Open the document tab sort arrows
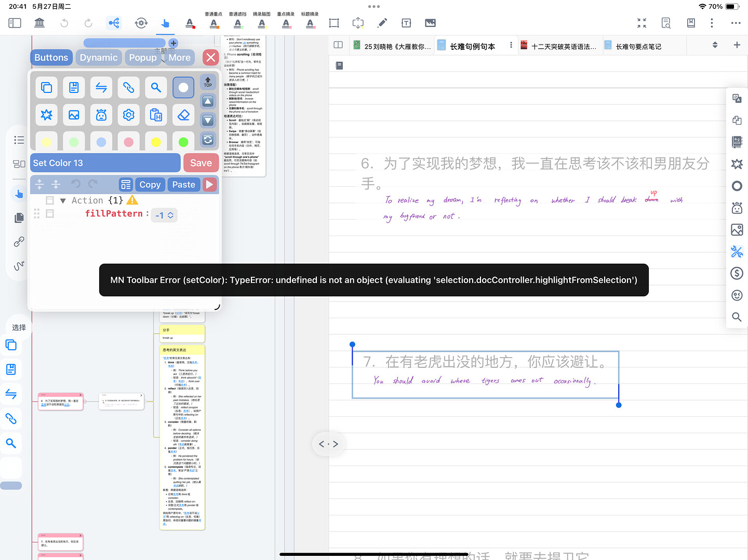The height and width of the screenshot is (560, 748). (715, 45)
